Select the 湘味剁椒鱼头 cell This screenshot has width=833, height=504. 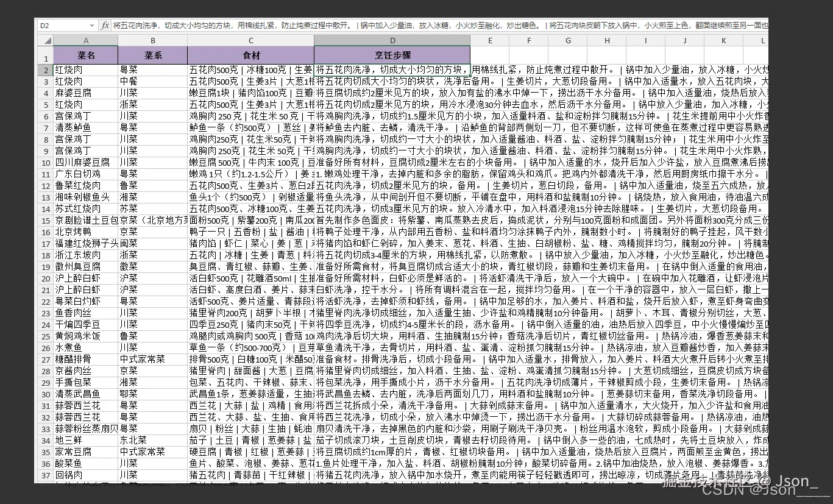[85, 197]
